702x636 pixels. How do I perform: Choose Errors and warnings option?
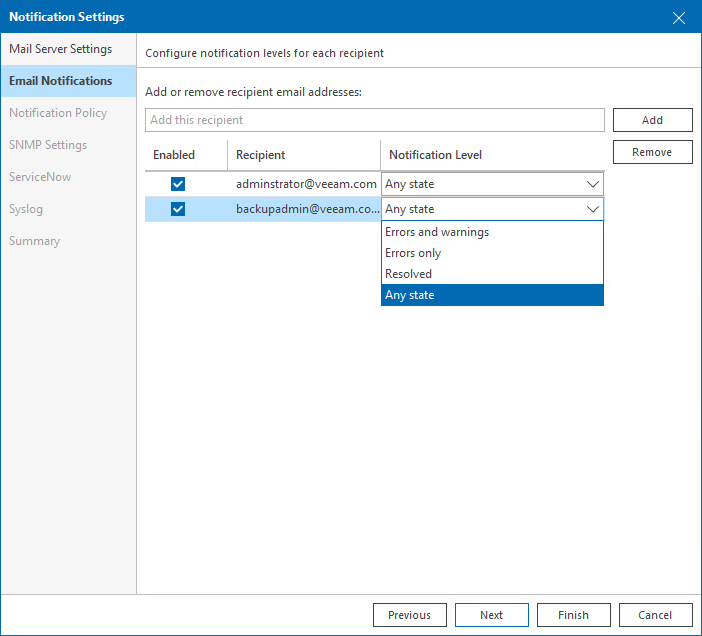pyautogui.click(x=492, y=232)
